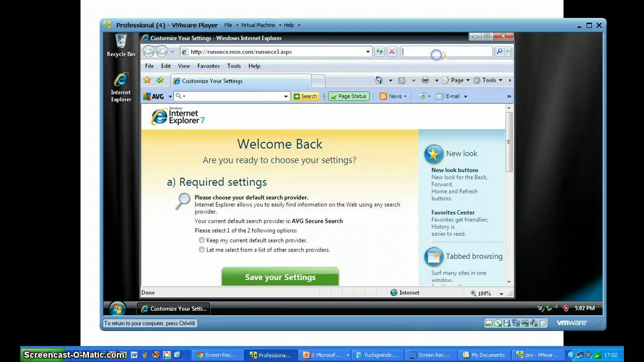Click the IE Forward navigation arrow
644x362 pixels.
(x=162, y=51)
